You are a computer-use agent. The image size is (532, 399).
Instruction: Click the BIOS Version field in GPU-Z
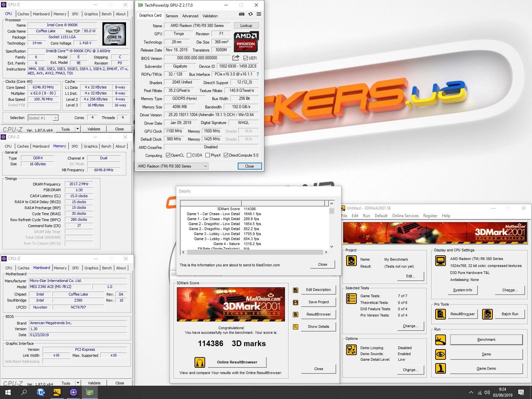[197, 58]
